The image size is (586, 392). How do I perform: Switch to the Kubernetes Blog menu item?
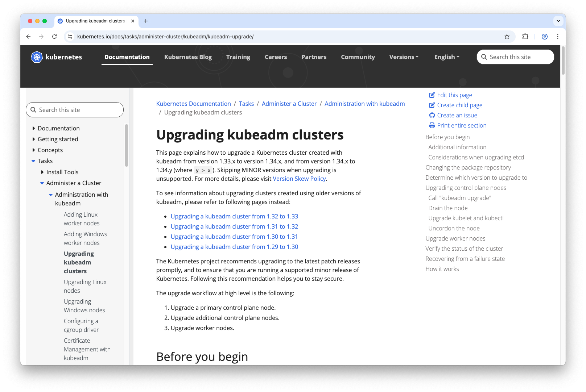pos(188,57)
